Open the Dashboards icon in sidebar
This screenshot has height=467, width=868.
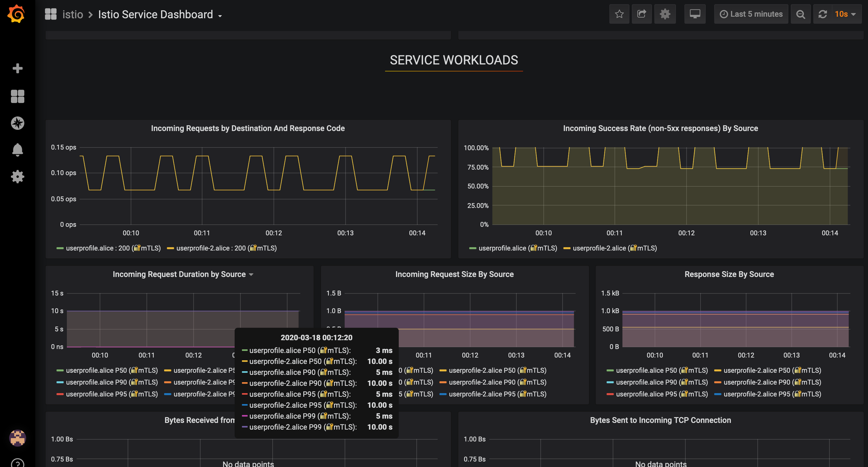[x=18, y=96]
